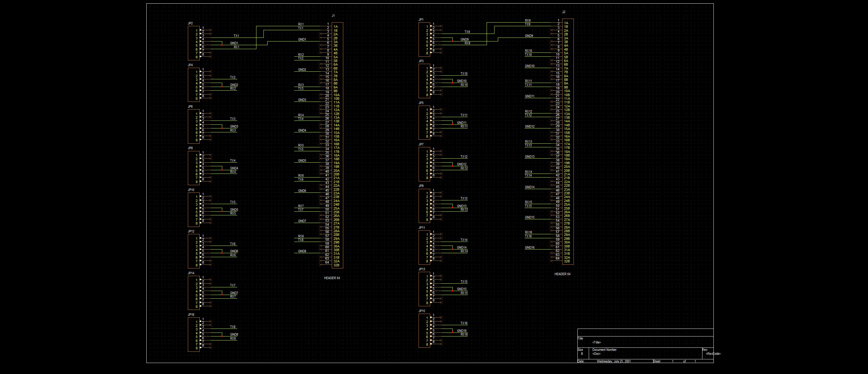Click the JP16 connector symbol

click(x=194, y=335)
